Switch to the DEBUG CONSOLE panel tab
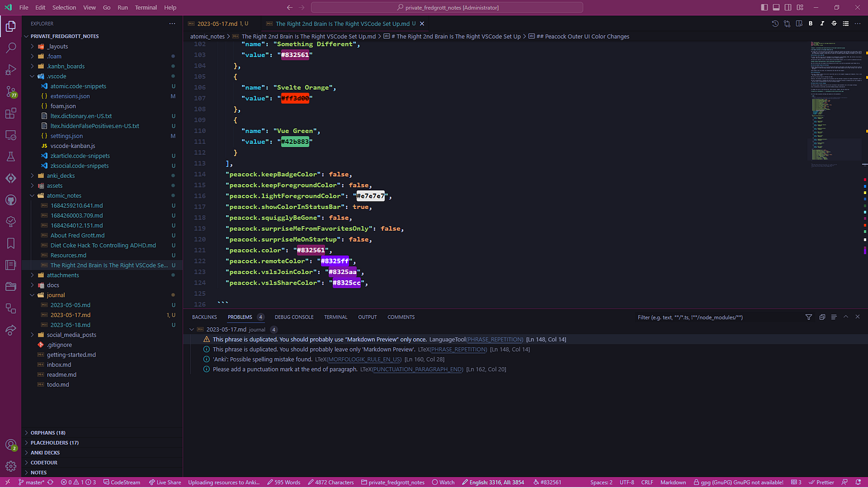This screenshot has height=488, width=868. point(294,317)
